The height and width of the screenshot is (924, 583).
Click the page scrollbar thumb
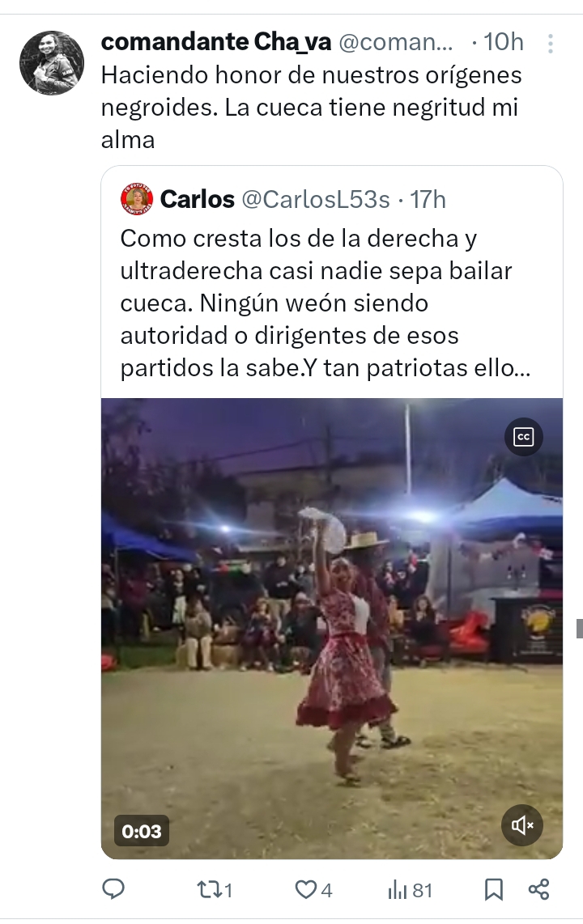coord(580,629)
